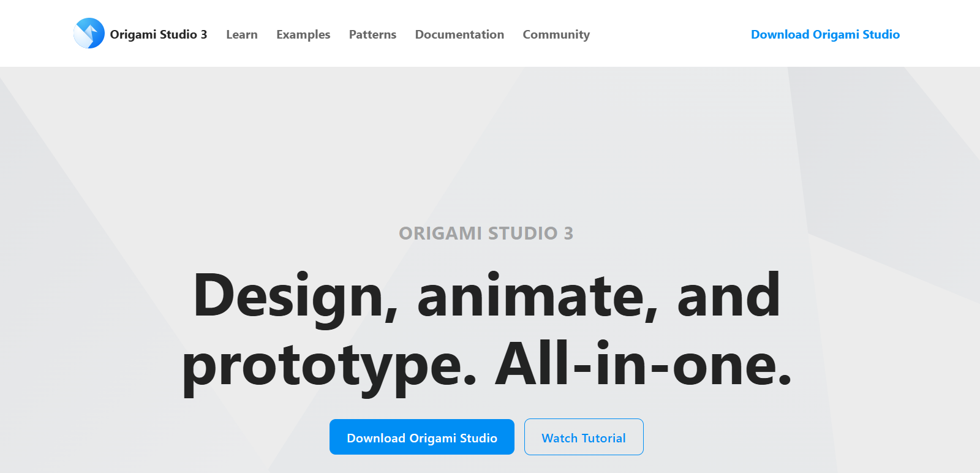The height and width of the screenshot is (473, 980).
Task: Open the Documentation section
Action: pyautogui.click(x=459, y=34)
